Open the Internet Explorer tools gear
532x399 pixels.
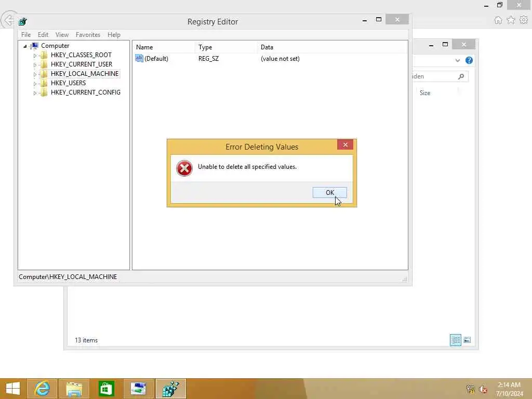pyautogui.click(x=524, y=20)
